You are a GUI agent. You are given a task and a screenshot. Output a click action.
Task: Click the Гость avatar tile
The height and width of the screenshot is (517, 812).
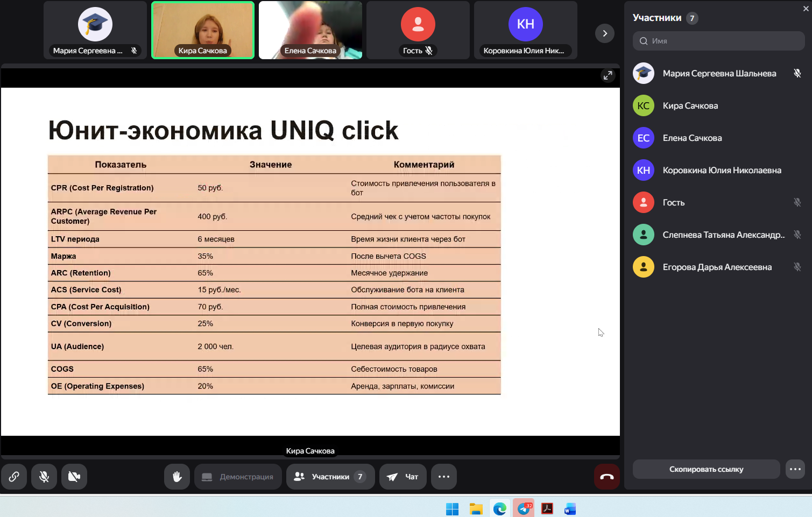(418, 30)
